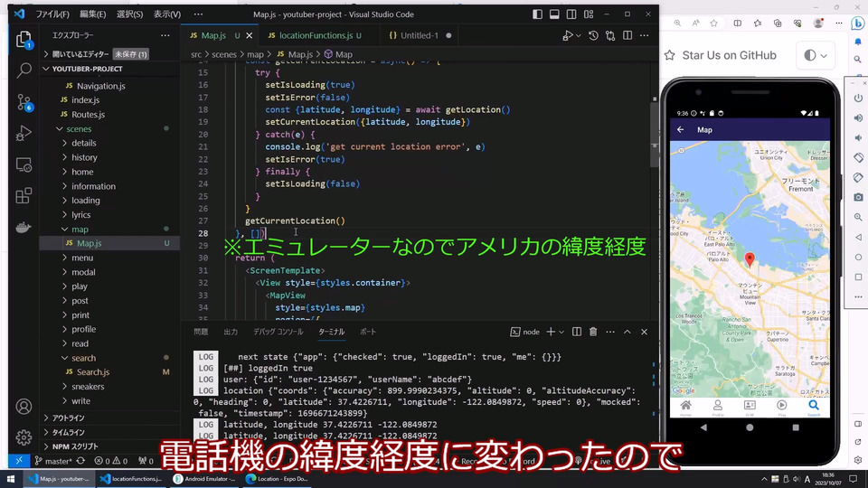Open the Selection menu
Screen dimensions: 868x488
129,14
